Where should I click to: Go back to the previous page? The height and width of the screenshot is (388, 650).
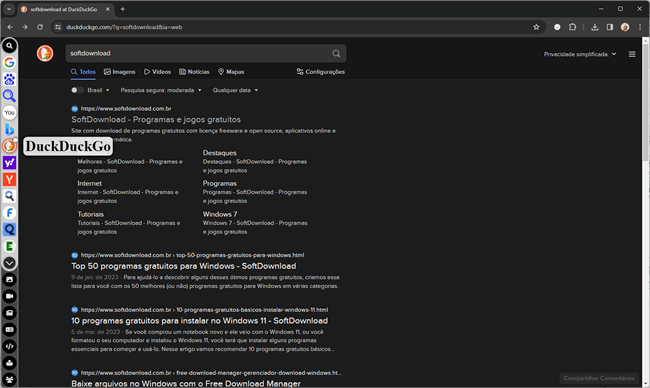pos(10,27)
